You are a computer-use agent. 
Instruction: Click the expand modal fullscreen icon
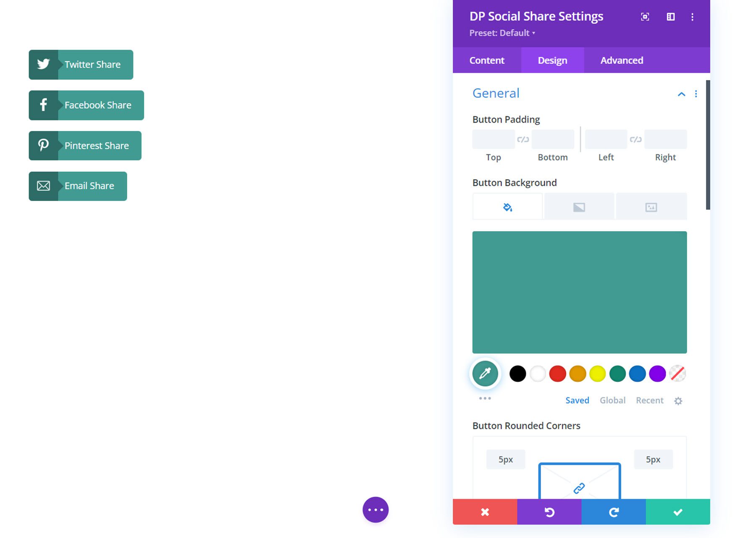click(x=645, y=17)
